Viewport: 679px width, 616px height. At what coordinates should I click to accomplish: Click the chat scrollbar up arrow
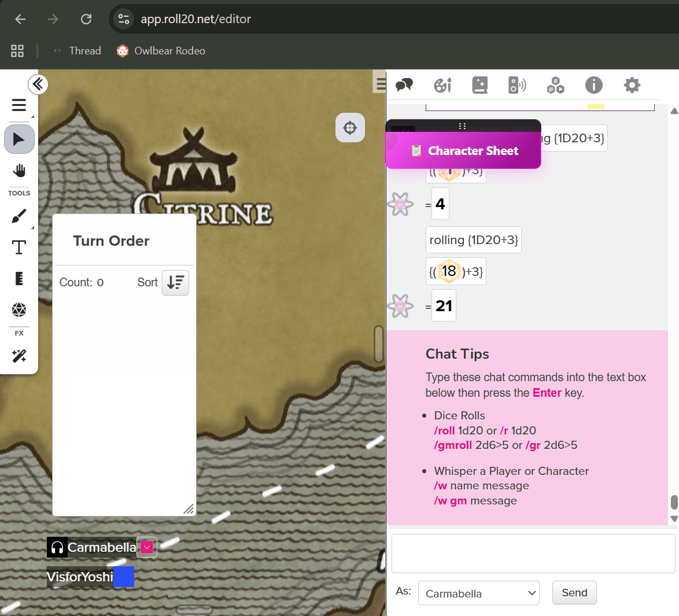674,111
